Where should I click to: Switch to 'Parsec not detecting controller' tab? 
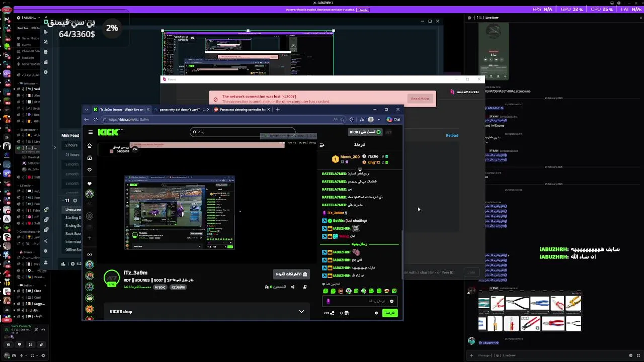[x=242, y=109]
